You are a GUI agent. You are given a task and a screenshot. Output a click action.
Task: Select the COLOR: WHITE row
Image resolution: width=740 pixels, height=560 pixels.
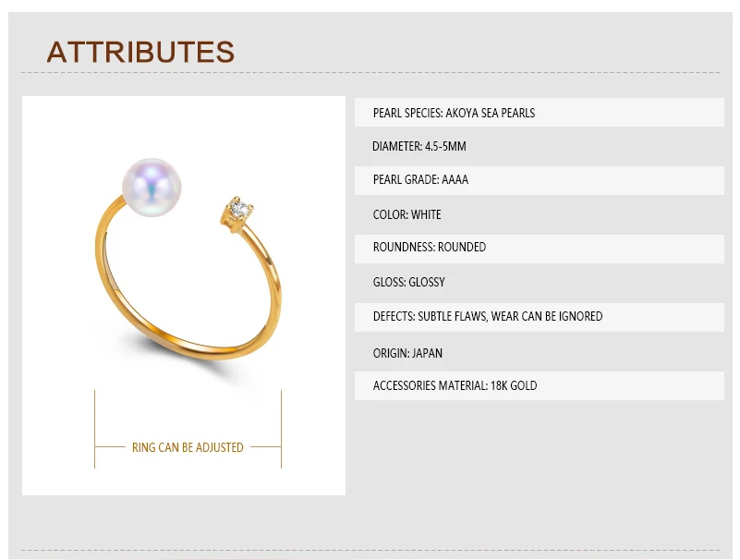(539, 214)
